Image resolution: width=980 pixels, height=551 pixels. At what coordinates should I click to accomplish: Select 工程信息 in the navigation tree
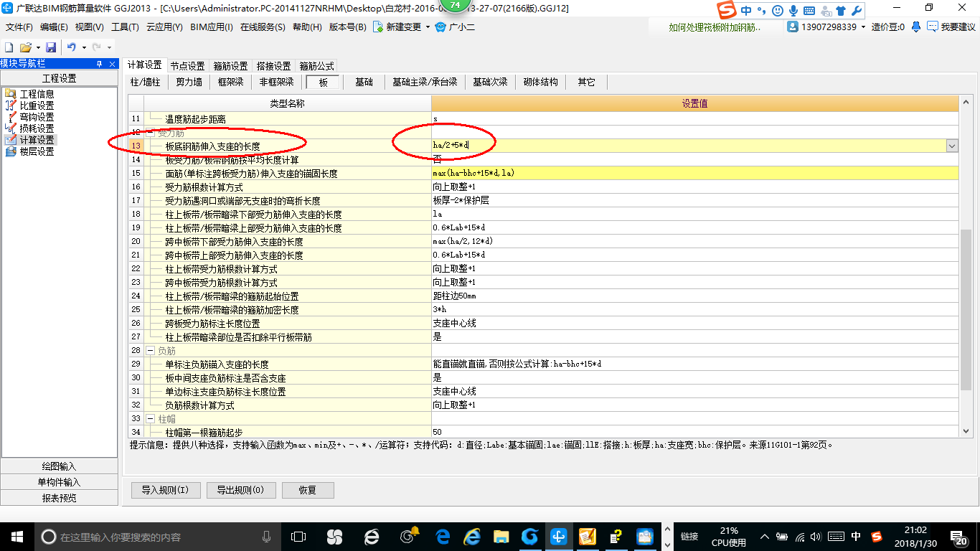[x=37, y=94]
